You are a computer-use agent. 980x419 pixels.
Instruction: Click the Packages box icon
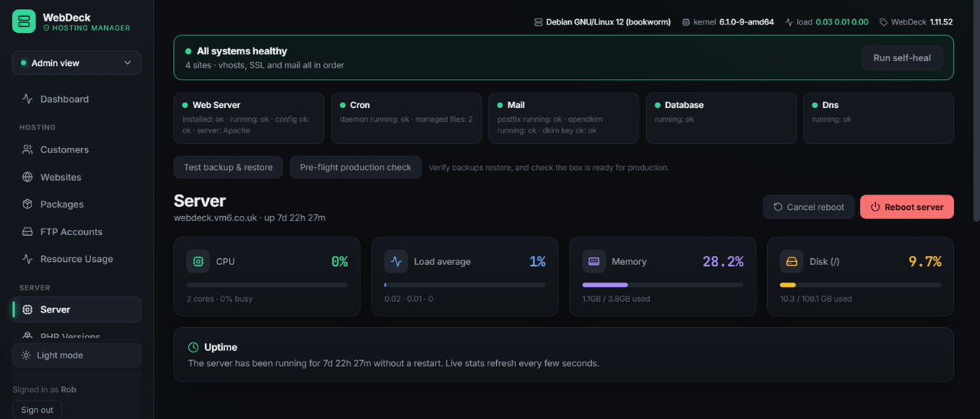tap(28, 205)
